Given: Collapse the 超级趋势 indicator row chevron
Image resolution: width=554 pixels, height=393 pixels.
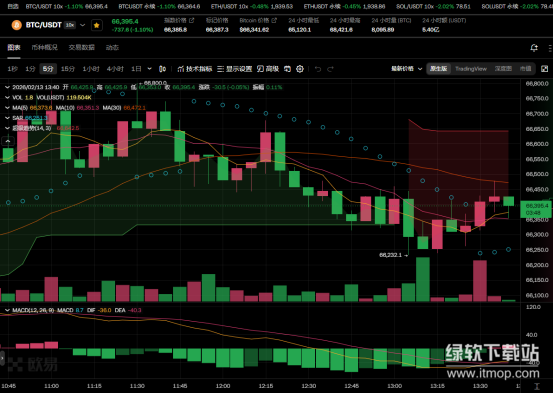Looking at the screenshot, I should click(x=7, y=128).
